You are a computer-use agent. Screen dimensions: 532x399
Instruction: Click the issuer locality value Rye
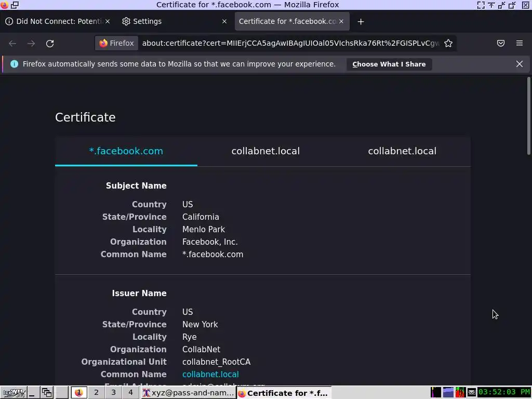tap(189, 337)
